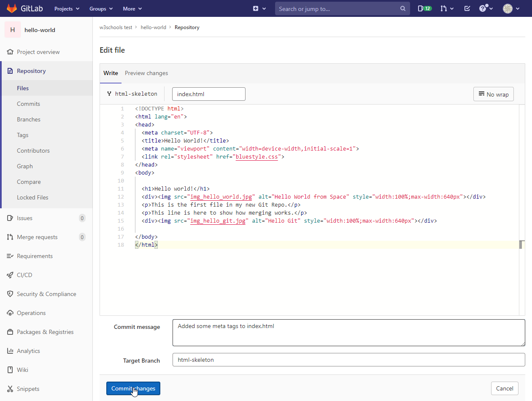Open the issues icon with 12 badge
Screen dimensions: 532x401
(424, 8)
